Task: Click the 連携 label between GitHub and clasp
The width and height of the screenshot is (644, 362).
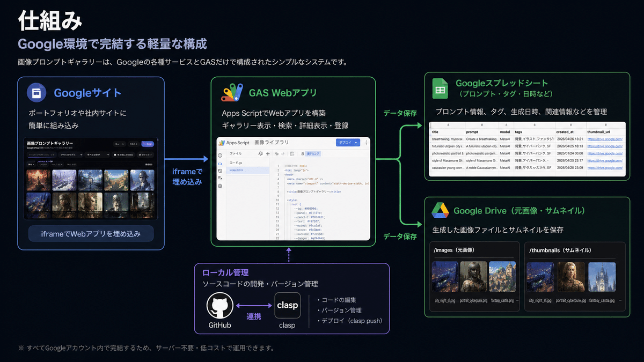Action: 253,317
